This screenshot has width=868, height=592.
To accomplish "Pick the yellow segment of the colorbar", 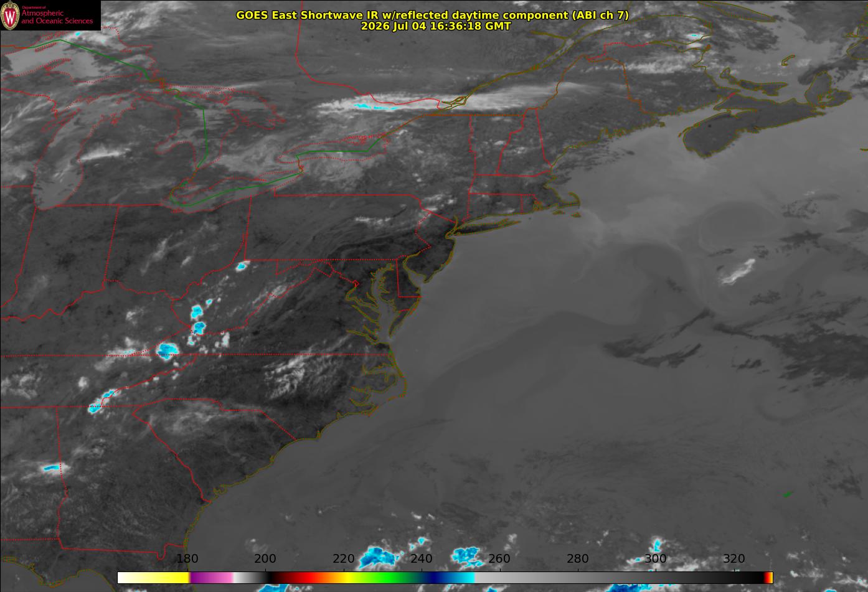I will 162,578.
